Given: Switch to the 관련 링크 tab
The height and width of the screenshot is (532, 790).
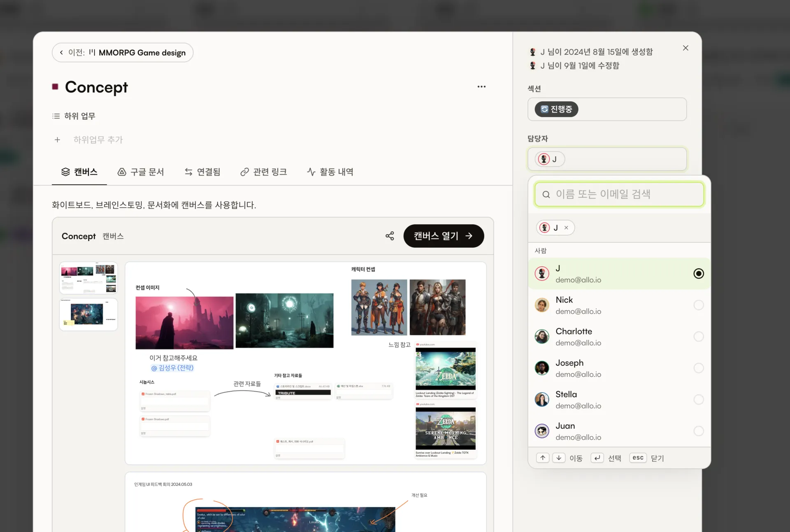Looking at the screenshot, I should (x=264, y=172).
